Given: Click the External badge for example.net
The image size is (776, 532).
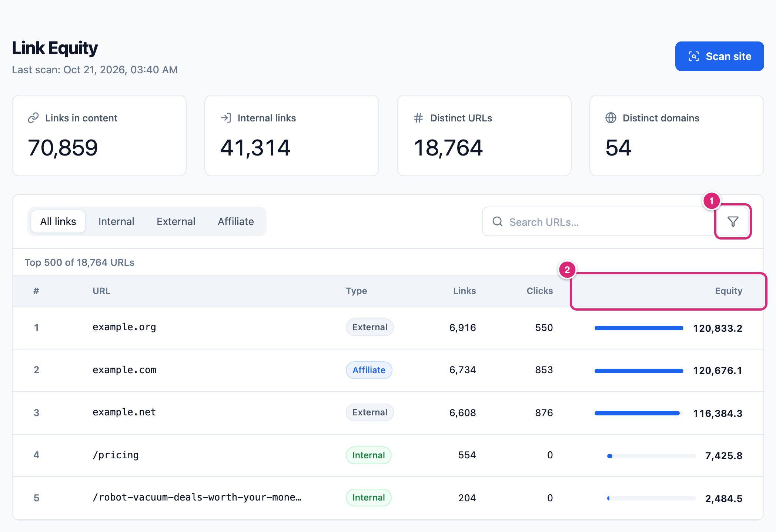Looking at the screenshot, I should (370, 412).
